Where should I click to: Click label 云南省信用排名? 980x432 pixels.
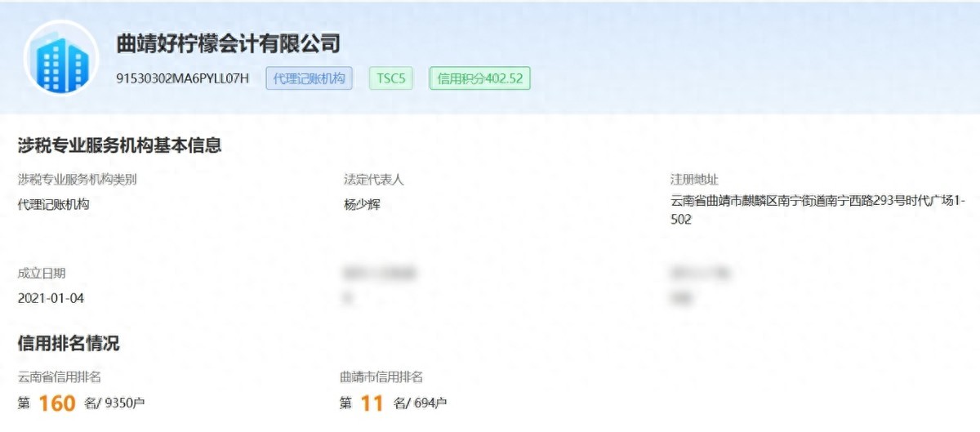60,377
